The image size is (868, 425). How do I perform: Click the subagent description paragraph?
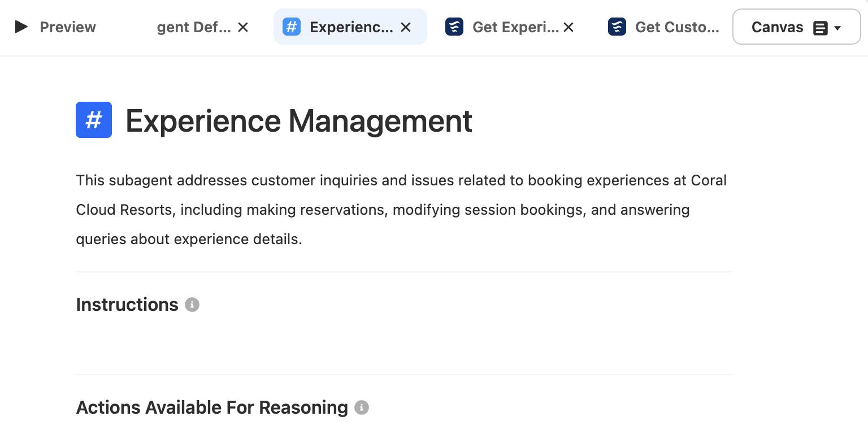(401, 210)
